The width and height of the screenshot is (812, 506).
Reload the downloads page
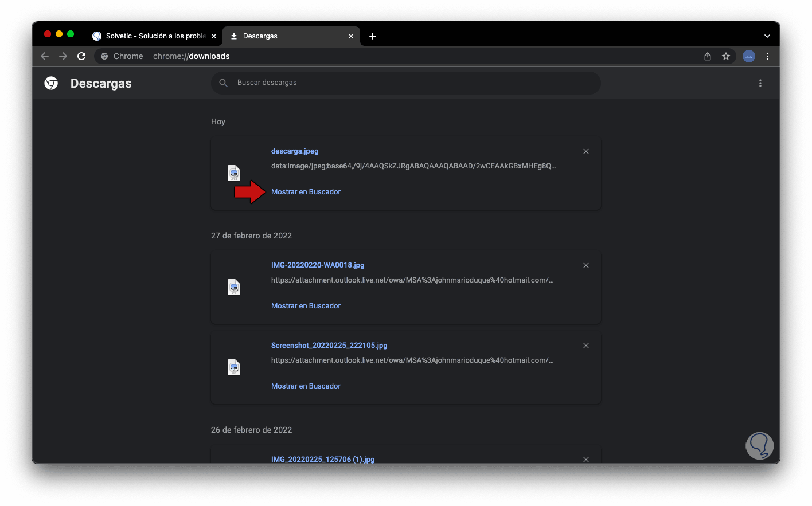[x=81, y=56]
